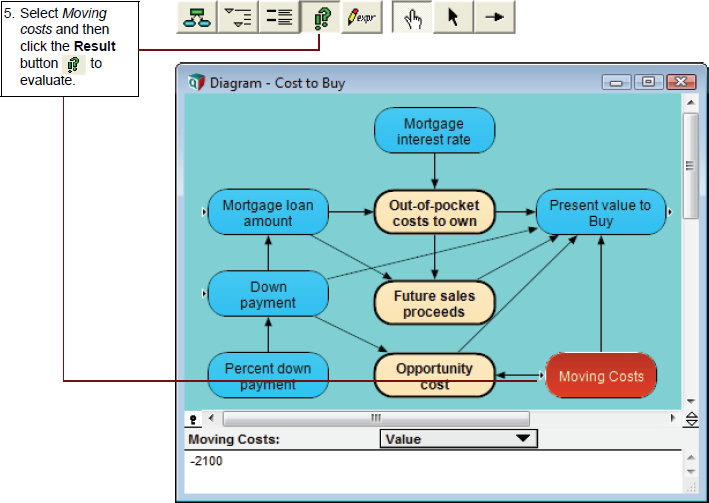Click the Analytica icon in the diagram title bar
Viewport: 709px width, 503px height.
196,82
